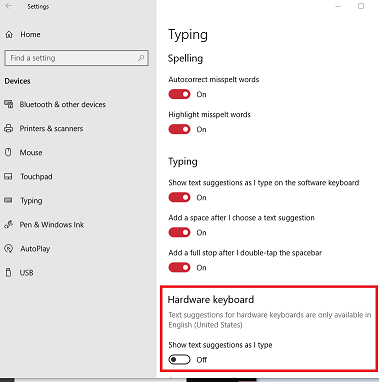379x382 pixels.
Task: Open Bluetooth & other devices page
Action: [62, 104]
